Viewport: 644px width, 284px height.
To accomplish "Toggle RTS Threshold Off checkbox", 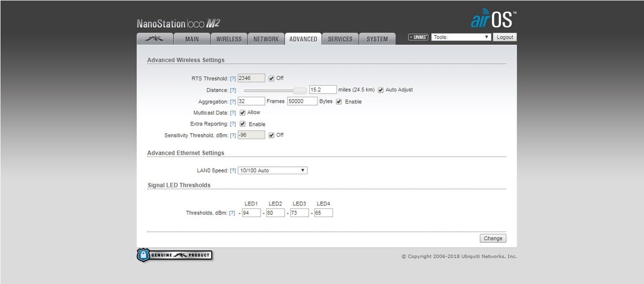I will pyautogui.click(x=271, y=79).
